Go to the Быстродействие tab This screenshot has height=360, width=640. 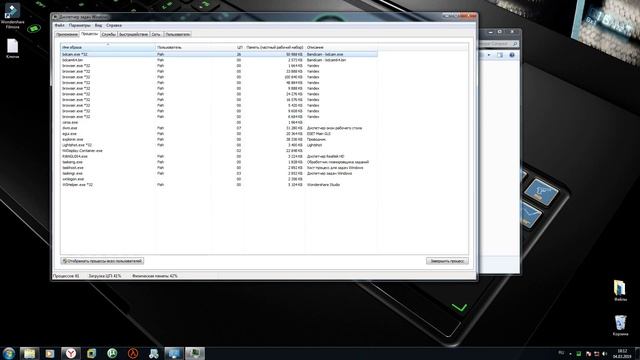[x=133, y=34]
